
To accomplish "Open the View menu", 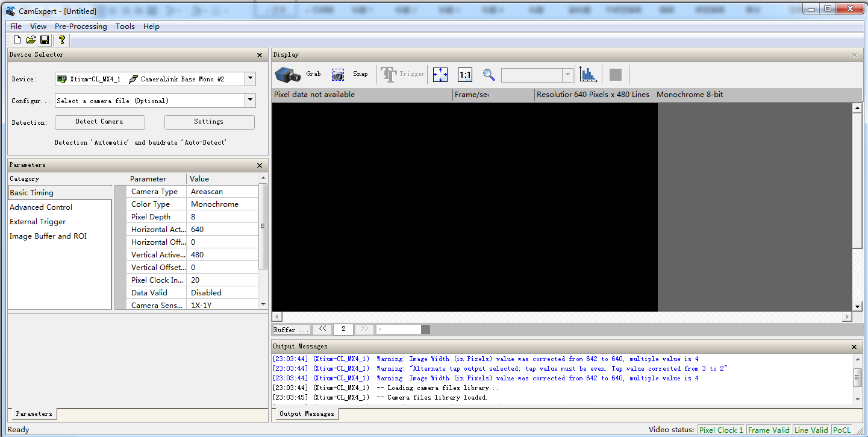I will 38,27.
